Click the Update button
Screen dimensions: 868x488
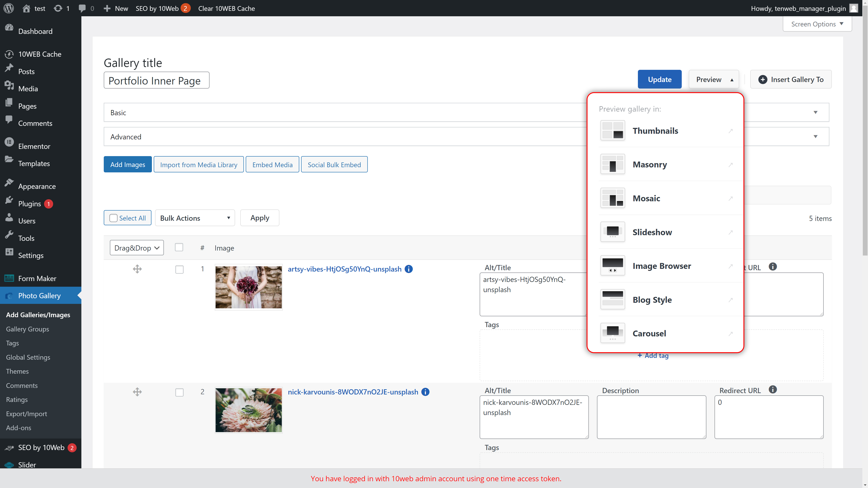pyautogui.click(x=659, y=79)
